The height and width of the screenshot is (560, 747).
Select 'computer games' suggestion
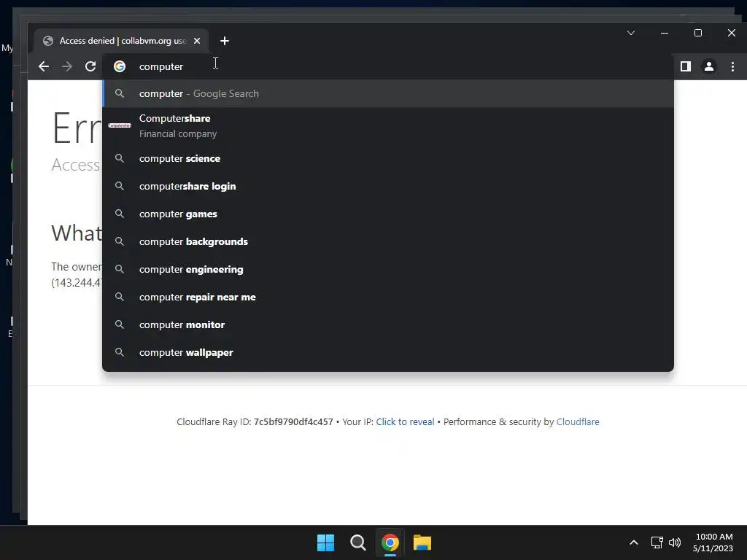pyautogui.click(x=388, y=214)
